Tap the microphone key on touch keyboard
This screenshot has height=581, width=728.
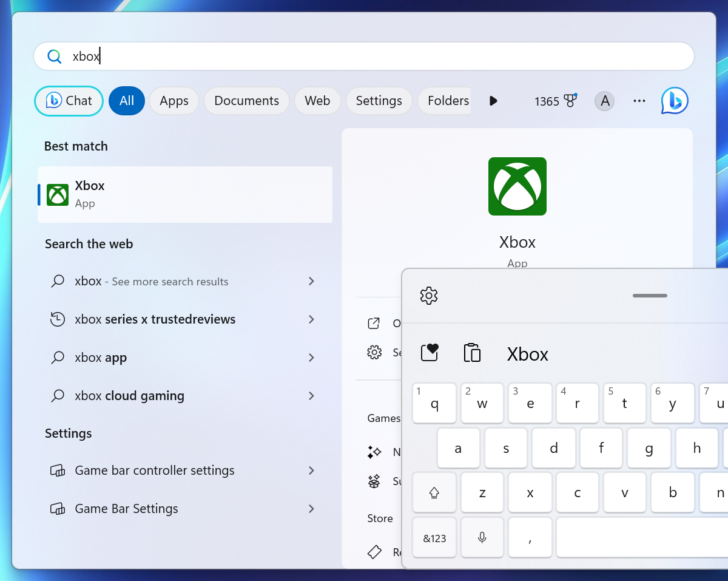click(x=482, y=537)
